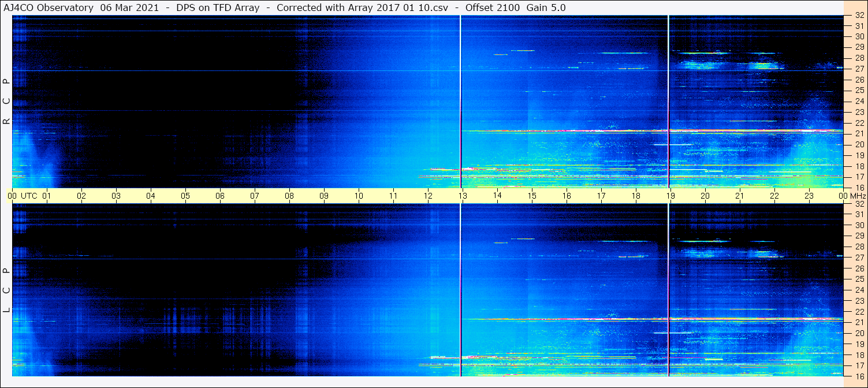Click the 'RCP' vertical panel label
This screenshot has width=868, height=388.
(x=6, y=102)
